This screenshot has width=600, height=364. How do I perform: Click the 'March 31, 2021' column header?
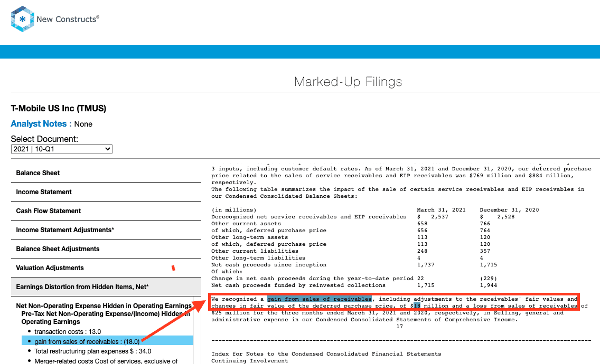click(x=441, y=210)
